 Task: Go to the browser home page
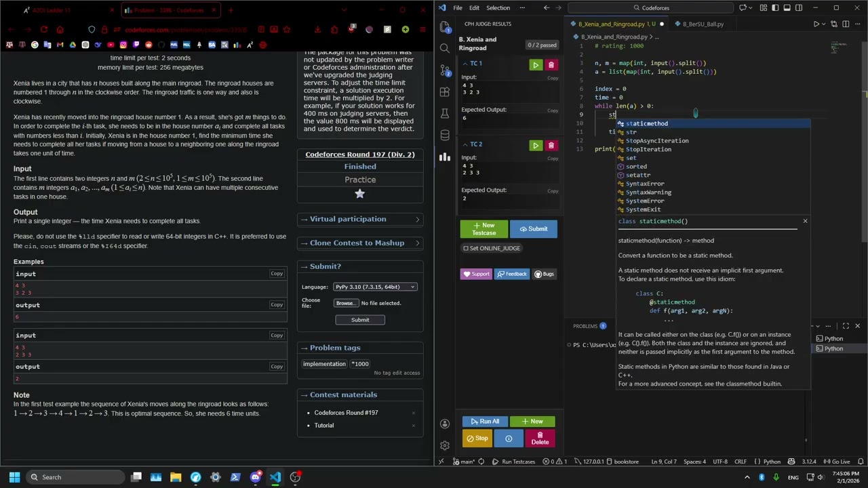pos(60,30)
